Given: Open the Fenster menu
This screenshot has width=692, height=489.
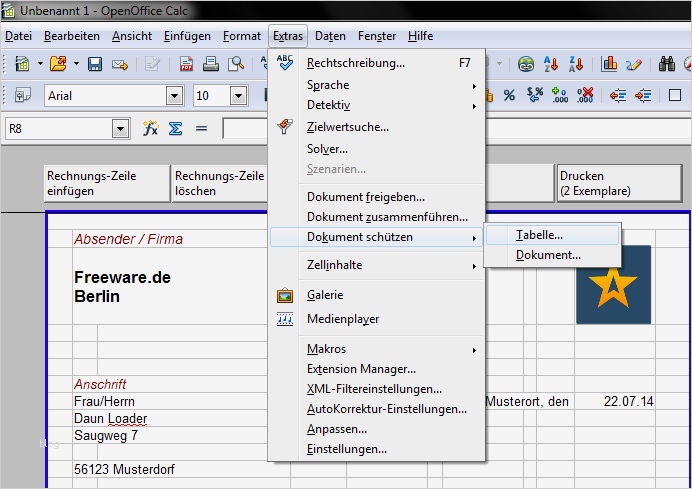Looking at the screenshot, I should click(x=377, y=36).
